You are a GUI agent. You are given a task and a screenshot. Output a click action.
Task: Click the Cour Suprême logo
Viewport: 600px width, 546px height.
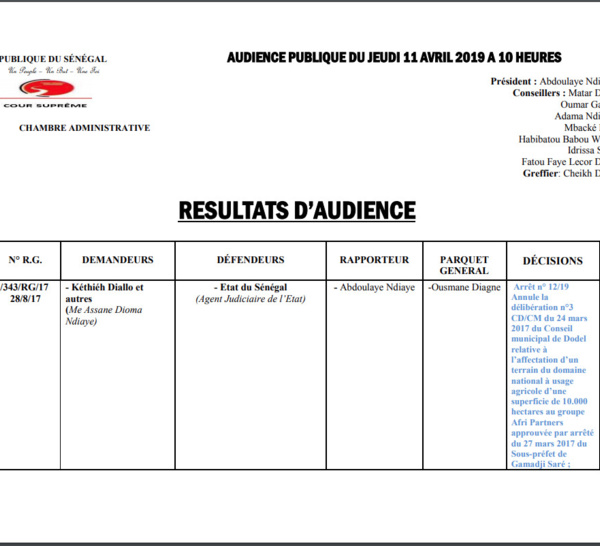coord(47,93)
